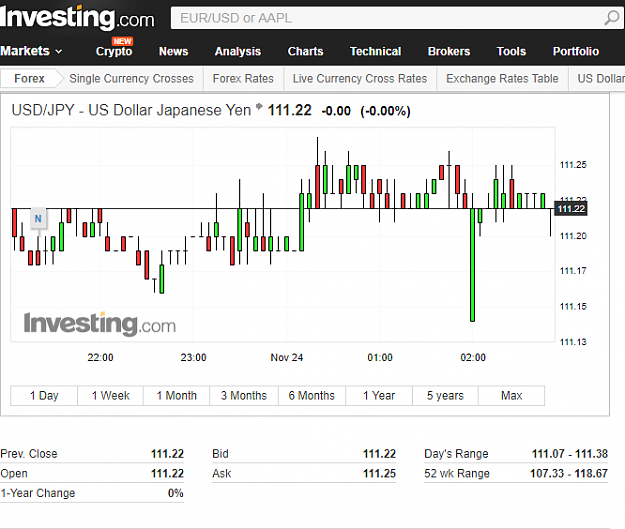Click the N news marker on chart
625x529 pixels.
38,218
